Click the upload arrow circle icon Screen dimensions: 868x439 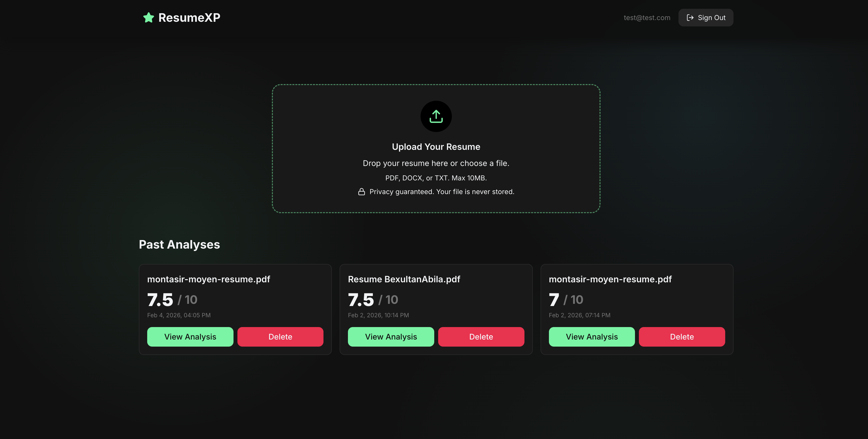436,116
